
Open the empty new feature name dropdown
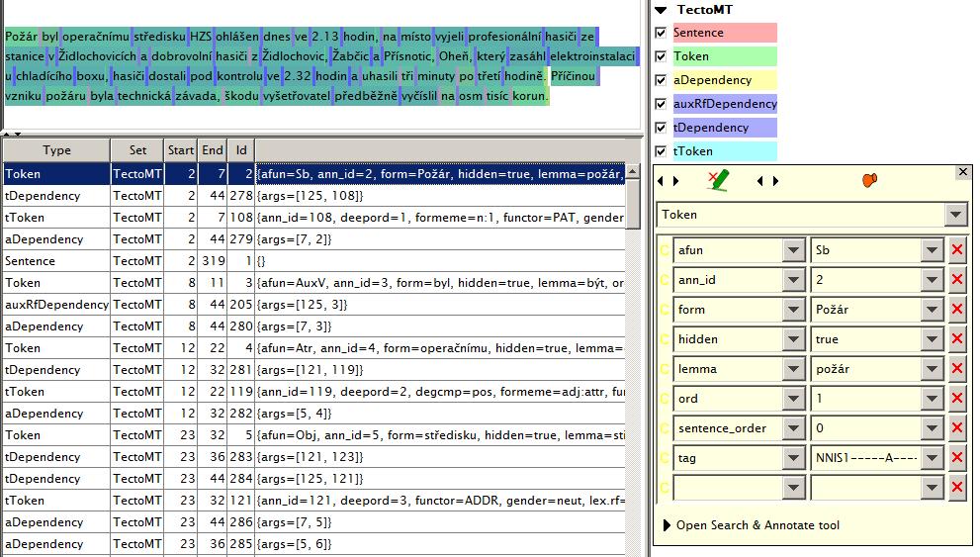click(x=793, y=488)
